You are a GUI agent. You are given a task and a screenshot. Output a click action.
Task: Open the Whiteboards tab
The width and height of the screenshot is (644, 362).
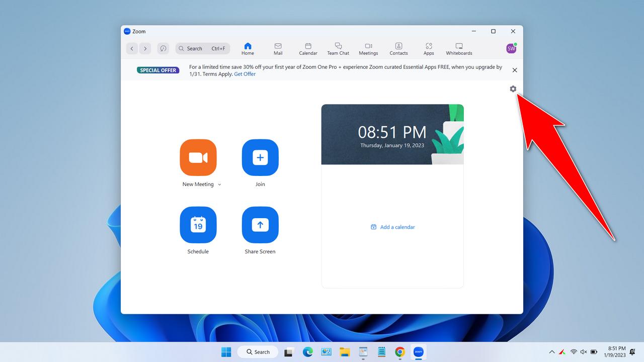click(x=459, y=48)
